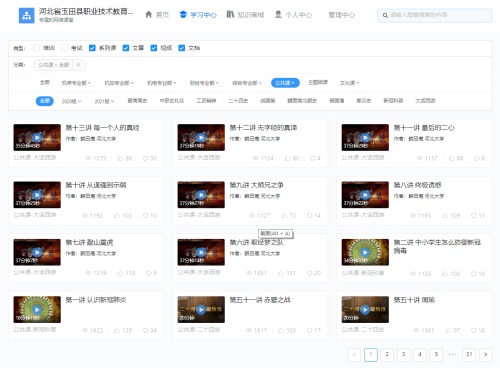The image size is (500, 368).
Task: Click comment icon on 第二讲 card
Action: (473, 274)
